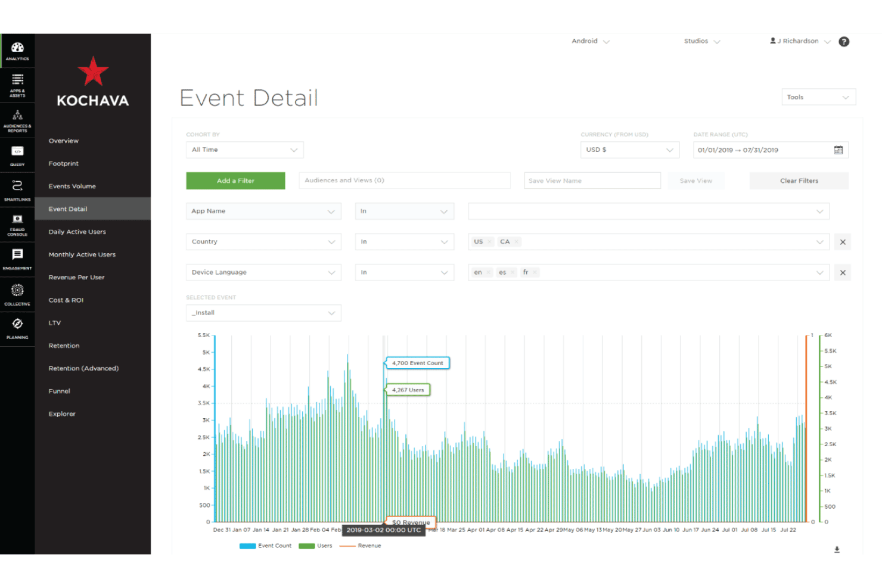Click the Clear Filters button
882x588 pixels.
coord(799,181)
